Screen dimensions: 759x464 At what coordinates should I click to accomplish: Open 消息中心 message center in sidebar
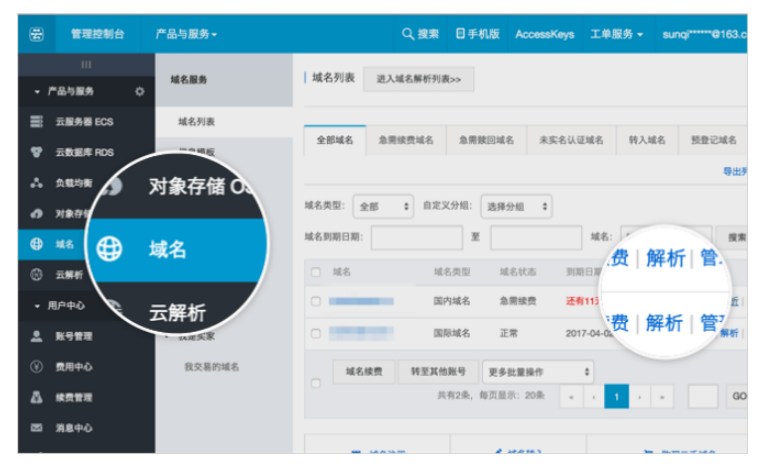pyautogui.click(x=86, y=428)
